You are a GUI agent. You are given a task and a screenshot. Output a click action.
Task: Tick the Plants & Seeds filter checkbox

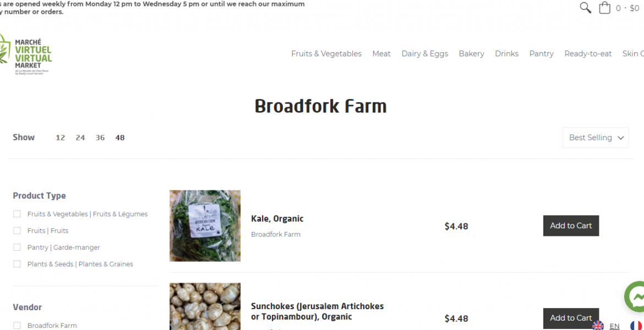click(17, 264)
